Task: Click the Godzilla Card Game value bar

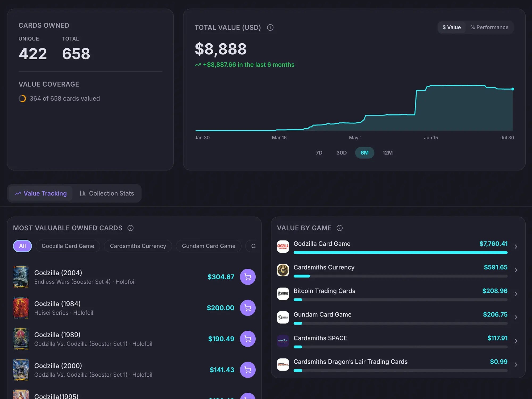Action: 401,252
